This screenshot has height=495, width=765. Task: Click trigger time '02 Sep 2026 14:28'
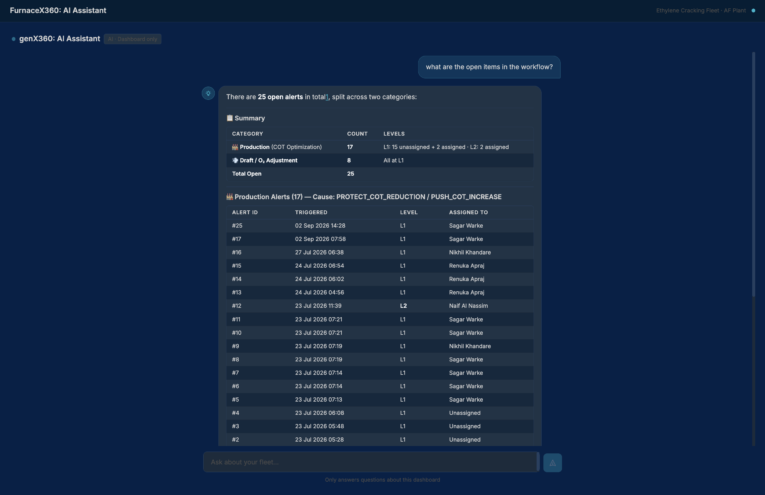click(320, 226)
